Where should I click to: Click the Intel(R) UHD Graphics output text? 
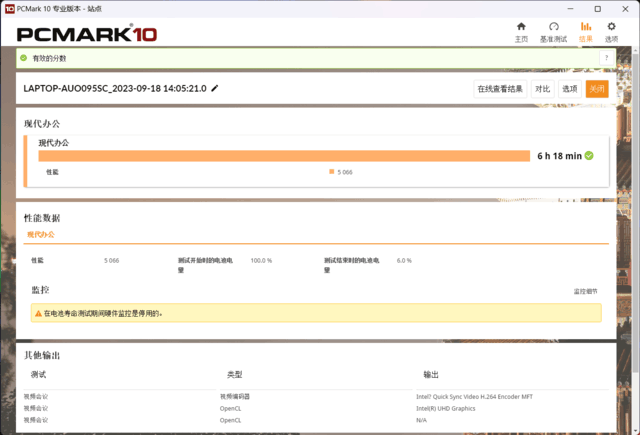coord(446,408)
